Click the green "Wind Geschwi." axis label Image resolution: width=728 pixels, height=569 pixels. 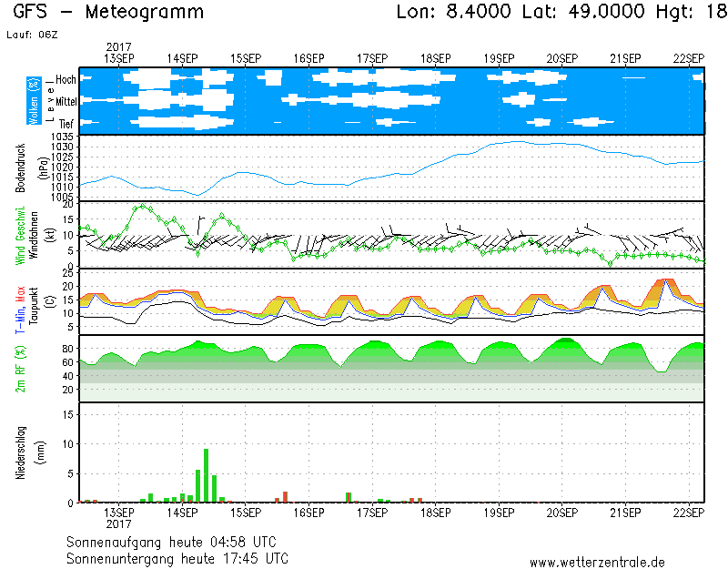(20, 235)
